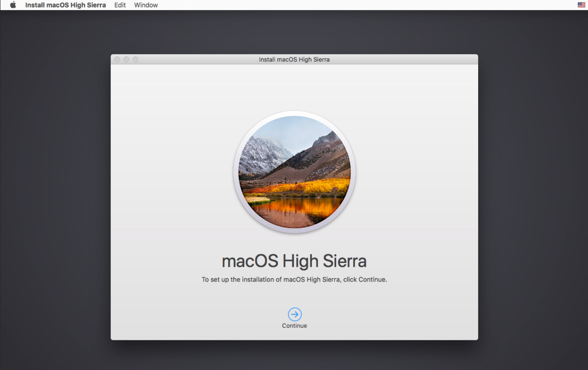This screenshot has height=370, width=588.
Task: Open the Window menu
Action: (x=146, y=5)
